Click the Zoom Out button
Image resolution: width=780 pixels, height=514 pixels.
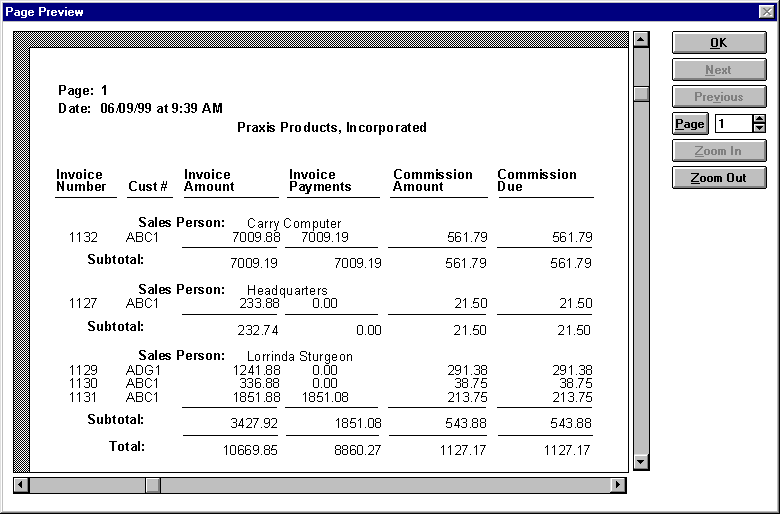(719, 178)
